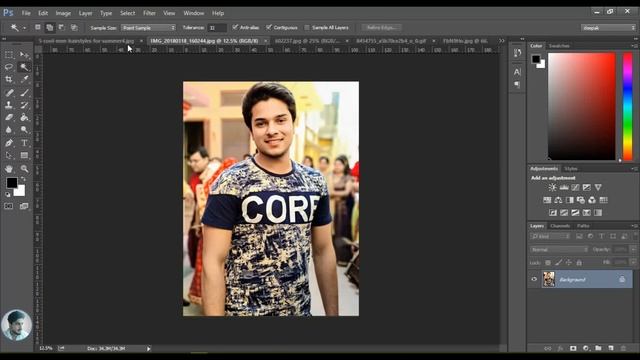640x360 pixels.
Task: Open the Sample Size dropdown
Action: 149,28
